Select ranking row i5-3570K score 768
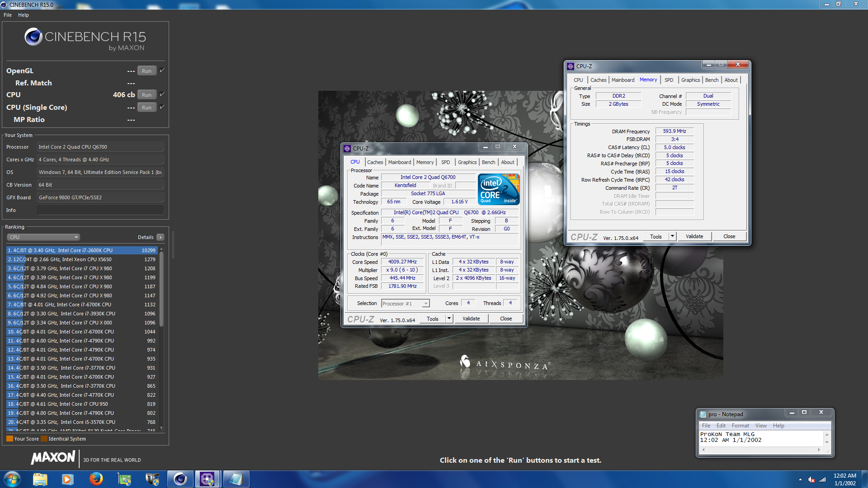Screen dimensions: 868x488 pyautogui.click(x=81, y=422)
